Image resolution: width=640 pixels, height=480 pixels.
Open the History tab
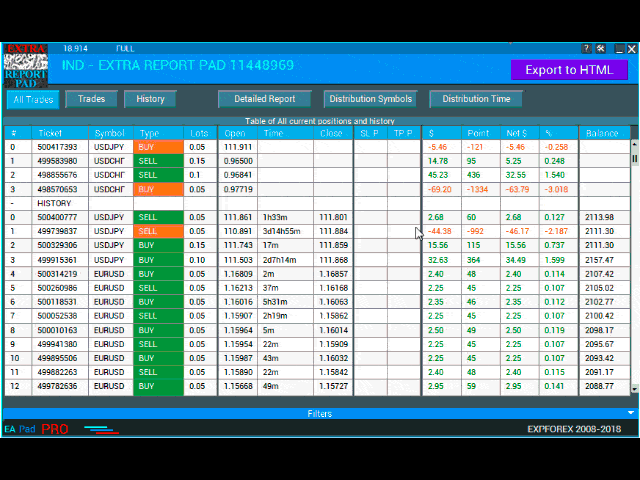point(150,99)
